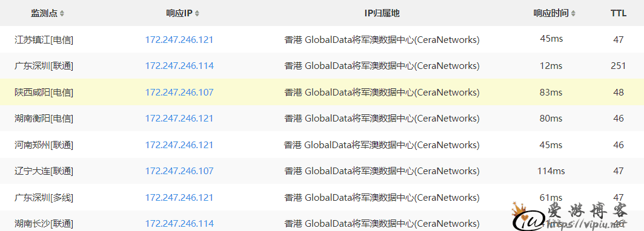This screenshot has width=644, height=231.
Task: Click TTL value 47 in 辽宁大连 row
Action: [619, 171]
